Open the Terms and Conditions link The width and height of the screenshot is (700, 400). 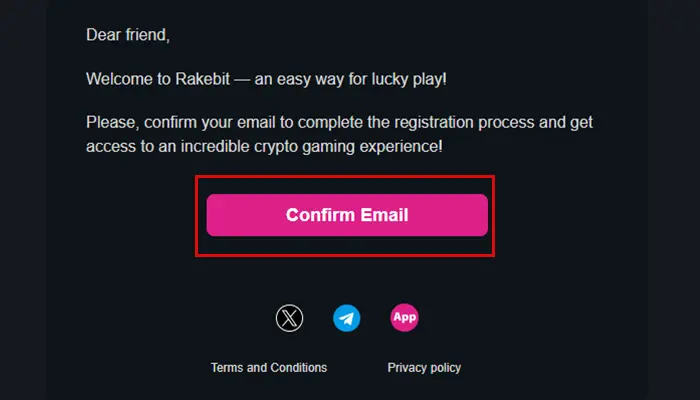click(x=268, y=368)
